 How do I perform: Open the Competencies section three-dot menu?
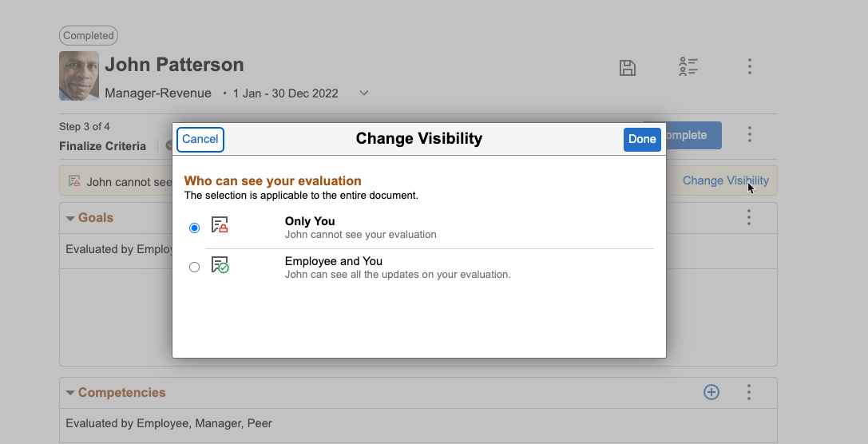(749, 392)
